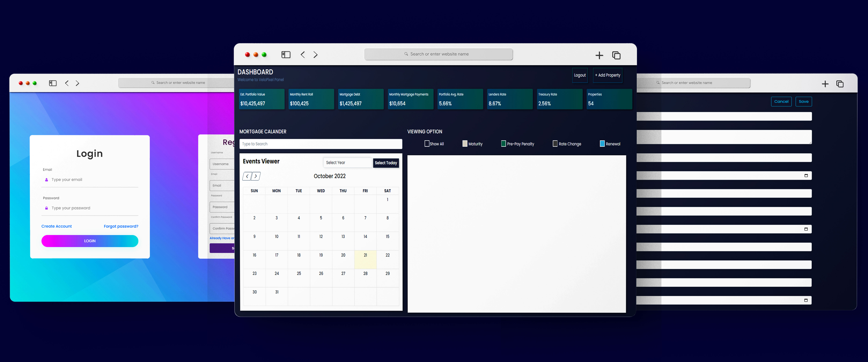Viewport: 868px width, 362px height.
Task: Click the Type your email field
Action: click(x=90, y=180)
